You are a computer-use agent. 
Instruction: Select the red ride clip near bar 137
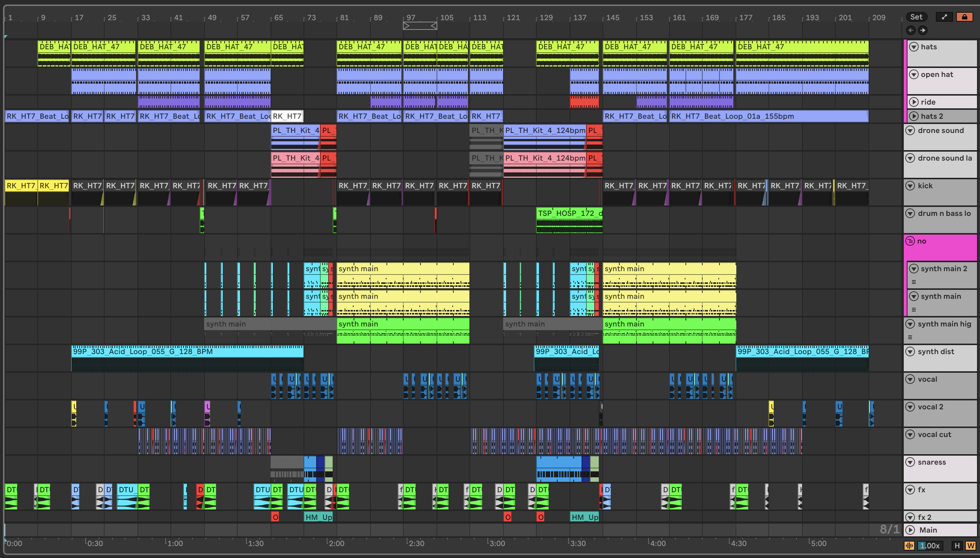coord(584,102)
